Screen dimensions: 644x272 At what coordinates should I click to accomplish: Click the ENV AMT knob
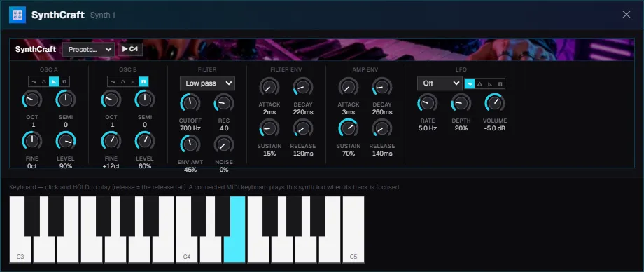coord(190,144)
